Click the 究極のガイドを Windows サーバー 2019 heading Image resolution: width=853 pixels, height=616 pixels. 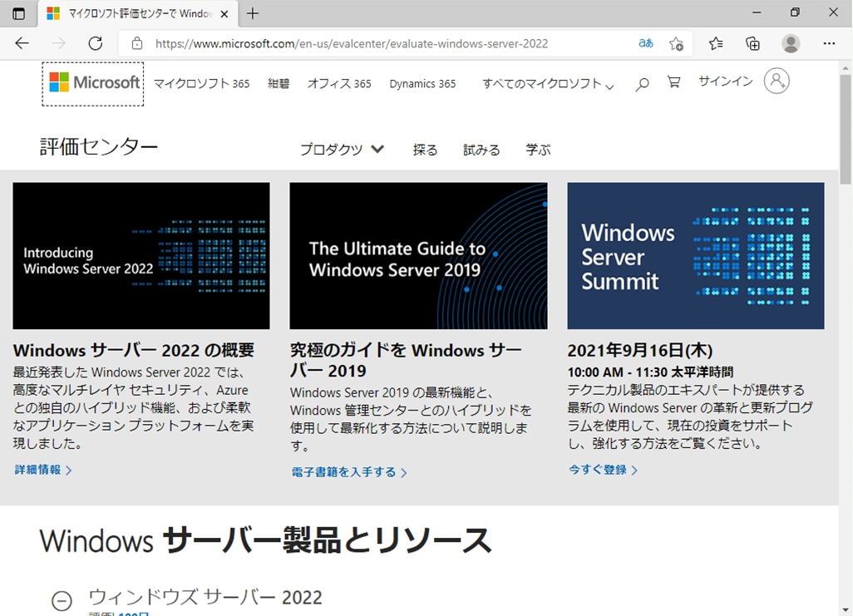coord(406,360)
